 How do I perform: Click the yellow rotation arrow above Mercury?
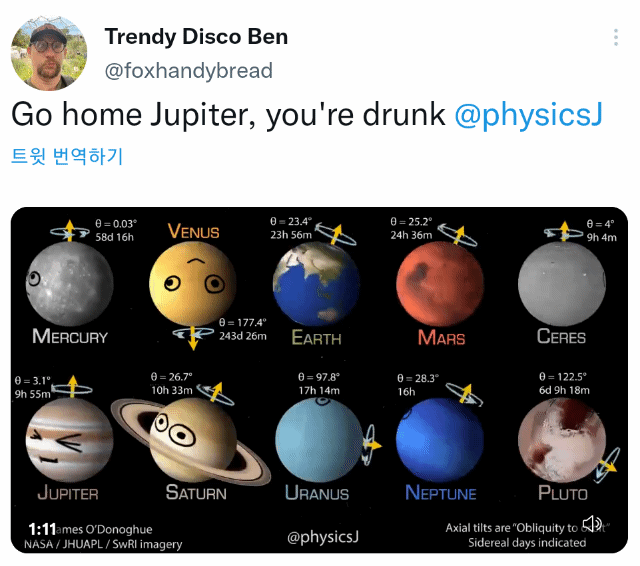(x=69, y=229)
